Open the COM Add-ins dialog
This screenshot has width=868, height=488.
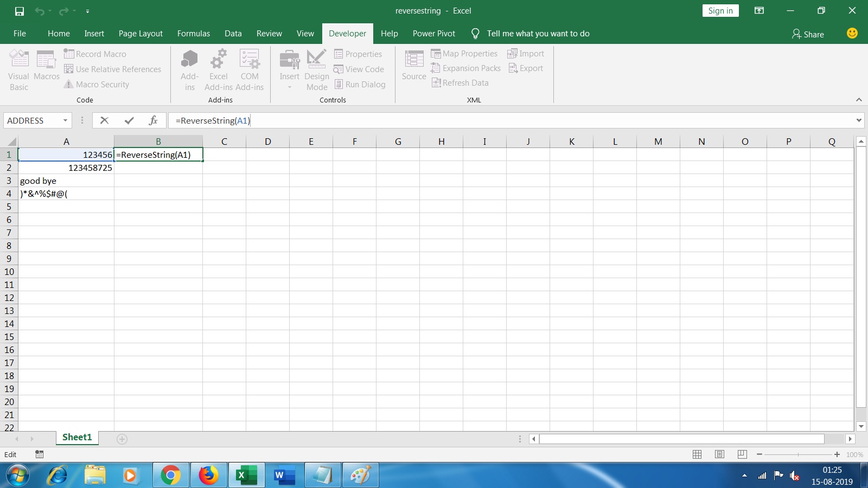[x=249, y=69]
